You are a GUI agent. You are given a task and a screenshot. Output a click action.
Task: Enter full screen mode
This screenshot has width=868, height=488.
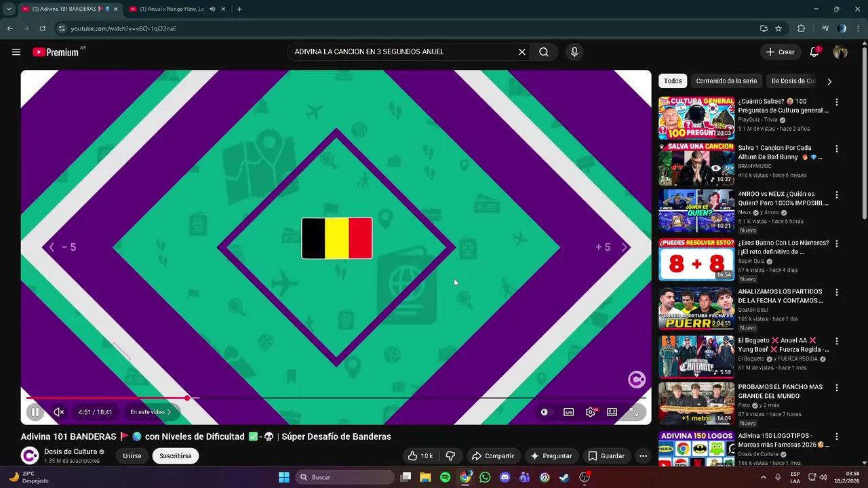click(x=634, y=412)
